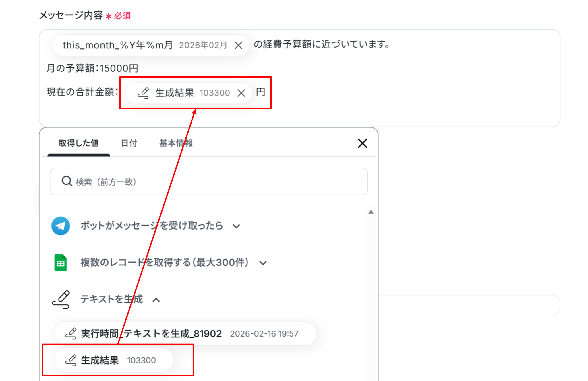The image size is (588, 381).
Task: Expand 複数のレコードを取得する section
Action: point(263,263)
